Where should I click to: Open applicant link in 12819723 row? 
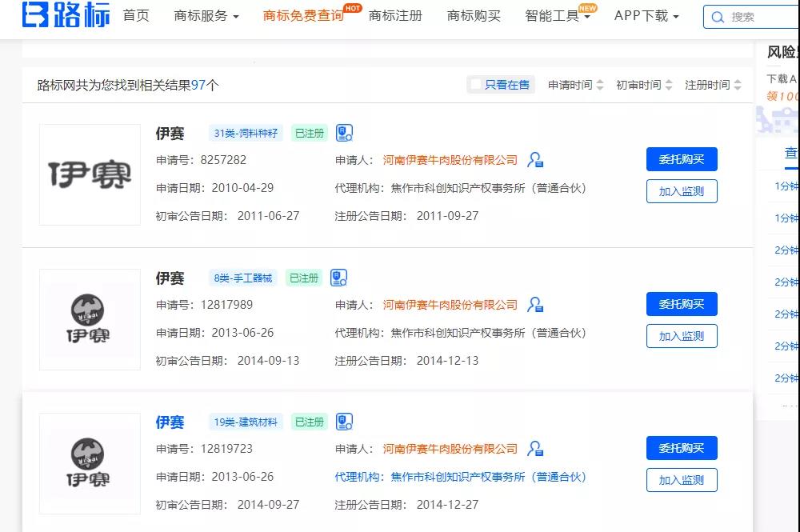(x=450, y=449)
